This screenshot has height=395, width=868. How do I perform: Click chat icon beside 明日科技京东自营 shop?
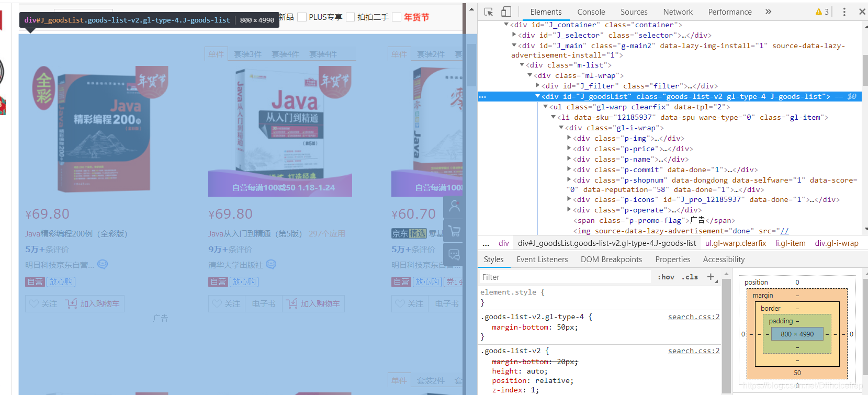coord(103,265)
